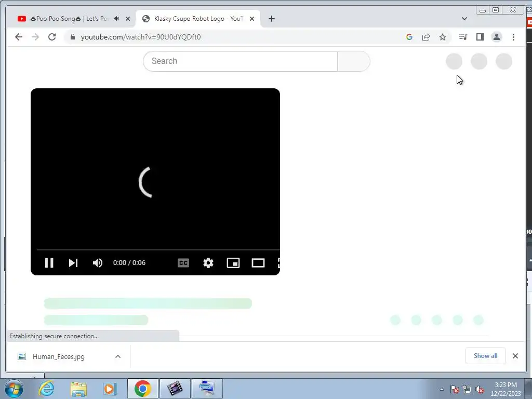Bookmark this tab with star
The image size is (532, 399).
(443, 37)
